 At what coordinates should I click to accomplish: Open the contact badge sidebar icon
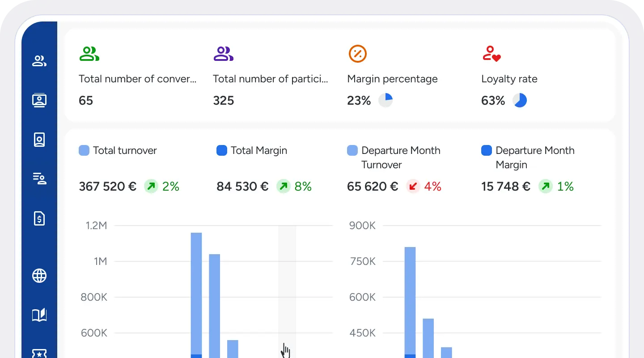coord(39,140)
